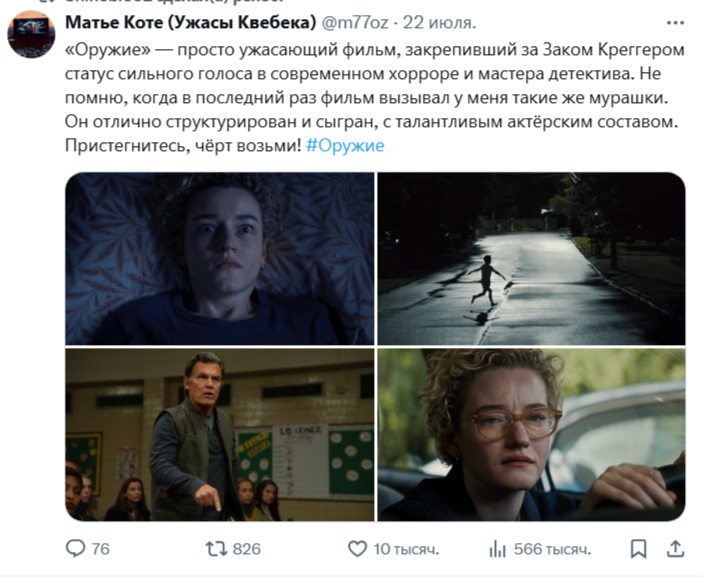702x577 pixels.
Task: Open photo of woman lying in bed
Action: click(220, 258)
